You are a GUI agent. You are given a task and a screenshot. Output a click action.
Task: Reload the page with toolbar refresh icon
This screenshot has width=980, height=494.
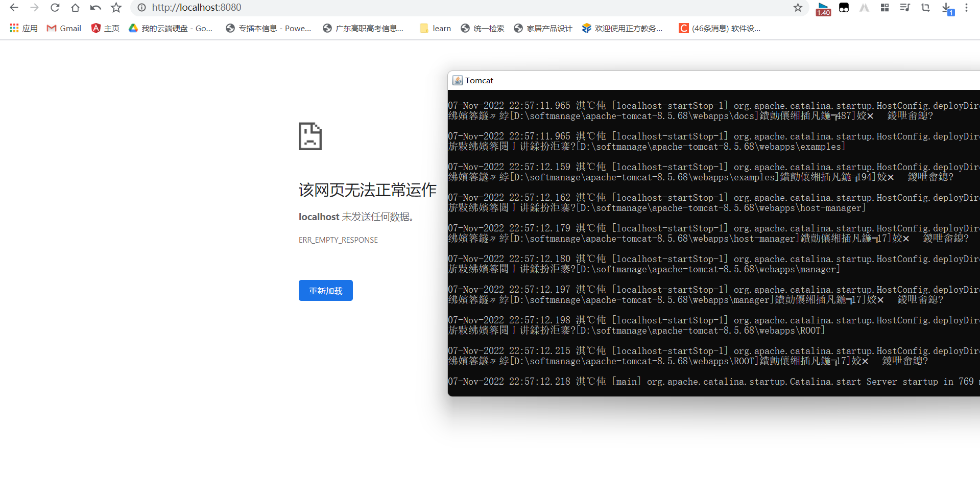coord(55,8)
